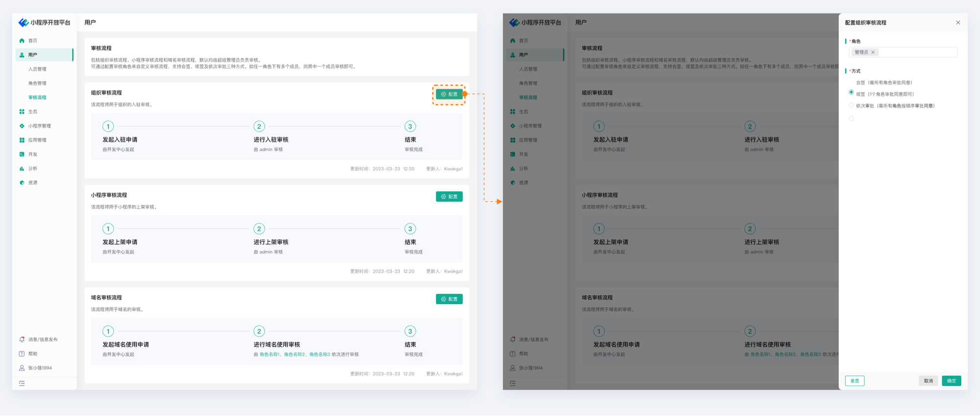Open the 角色 role selection dropdown

(916, 52)
